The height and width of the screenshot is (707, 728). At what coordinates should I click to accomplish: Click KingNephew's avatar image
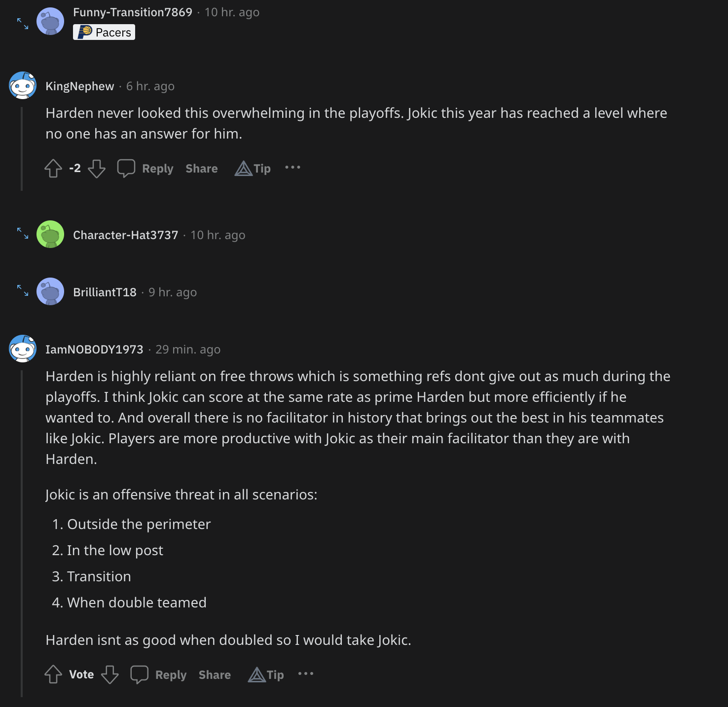tap(23, 85)
